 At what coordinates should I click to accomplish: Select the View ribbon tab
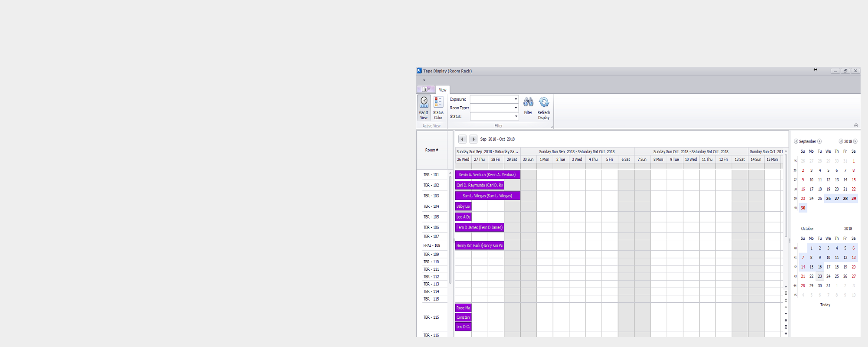[x=442, y=90]
